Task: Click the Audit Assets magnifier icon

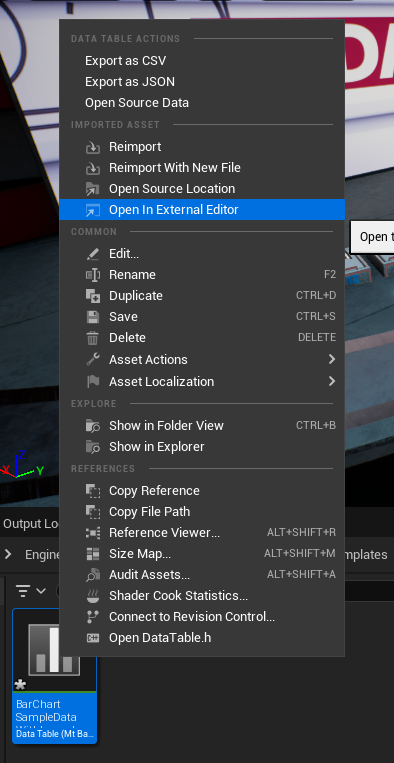Action: [x=92, y=575]
